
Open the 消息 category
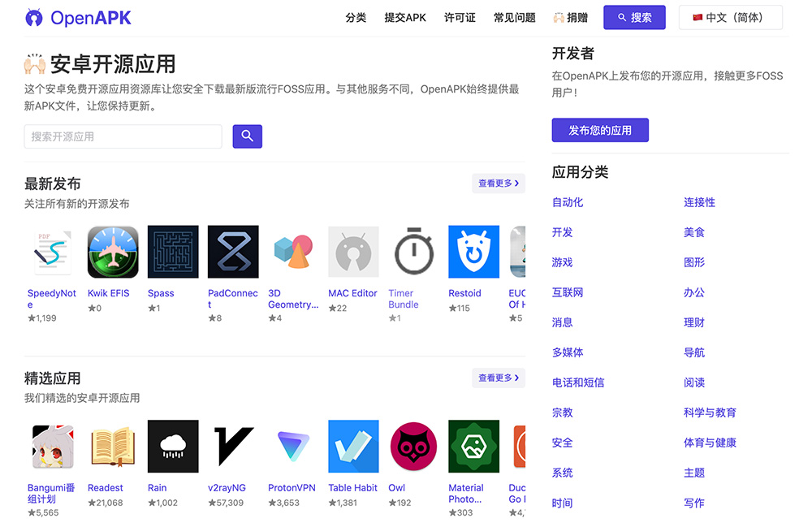(x=563, y=322)
